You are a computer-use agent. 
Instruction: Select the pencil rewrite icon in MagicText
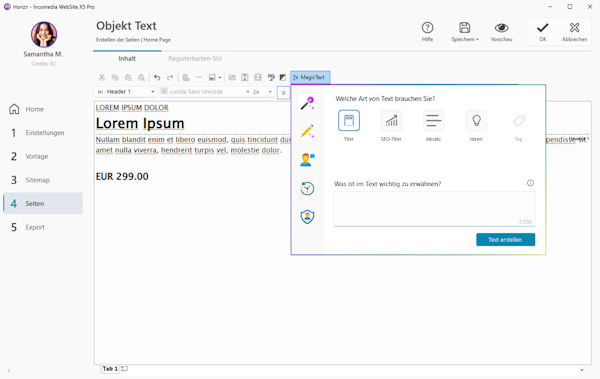[307, 131]
